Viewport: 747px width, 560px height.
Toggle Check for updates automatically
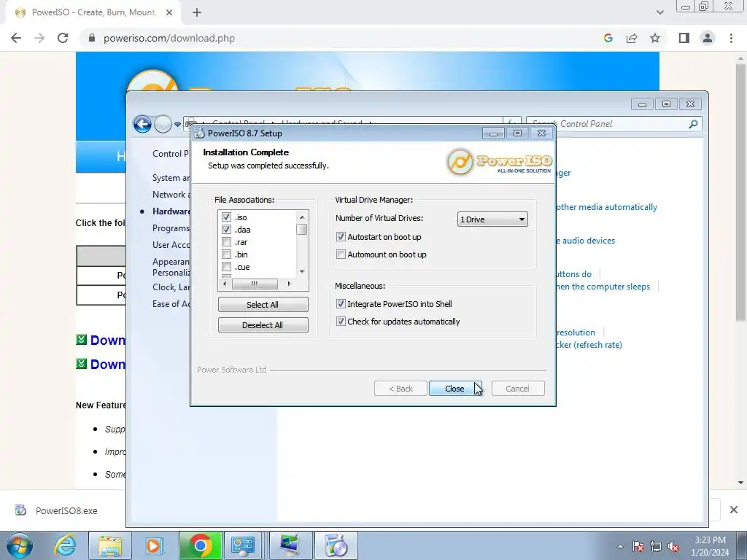tap(341, 322)
